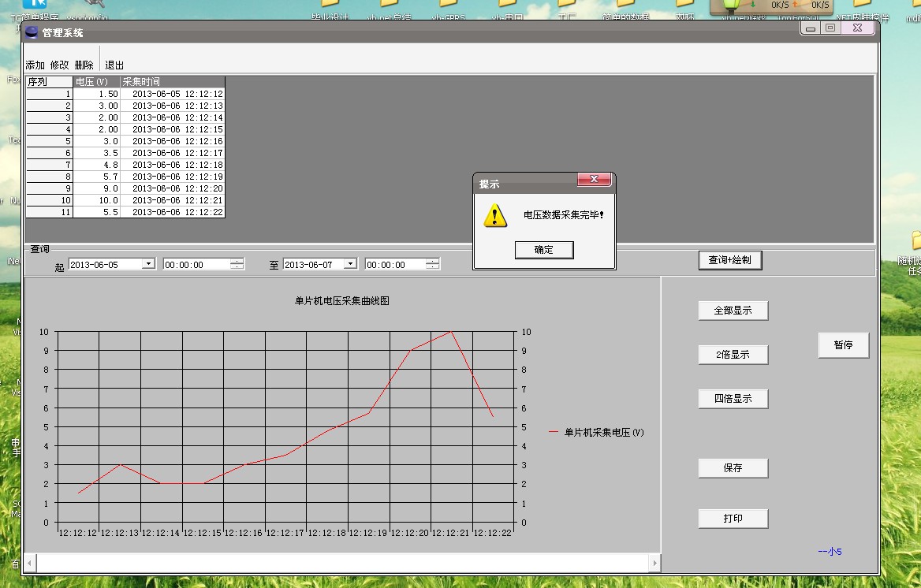Click the 查询+绘制 button

click(x=730, y=259)
